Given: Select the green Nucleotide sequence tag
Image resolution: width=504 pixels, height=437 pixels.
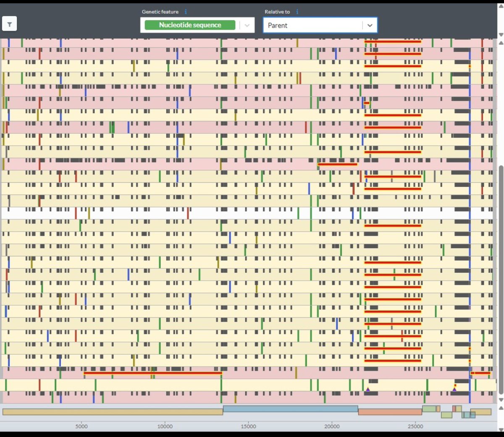Looking at the screenshot, I should (x=190, y=25).
